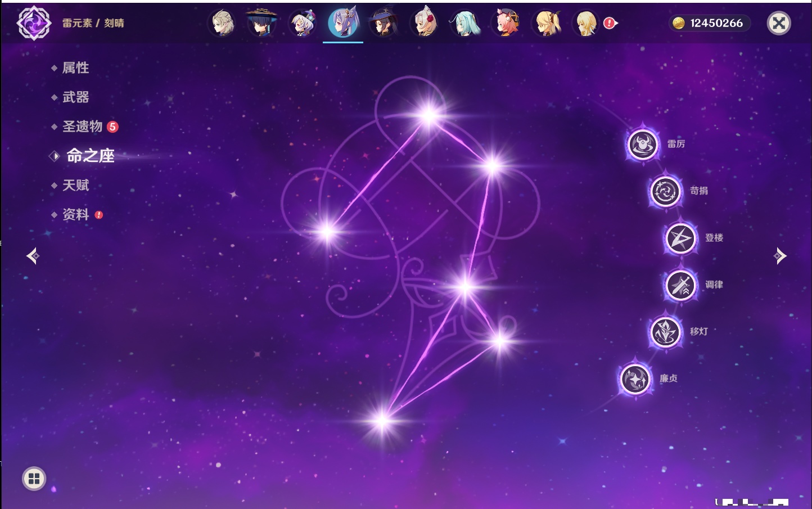The height and width of the screenshot is (509, 812).
Task: Select Noelle's avatar with the red rose
Action: click(x=424, y=23)
